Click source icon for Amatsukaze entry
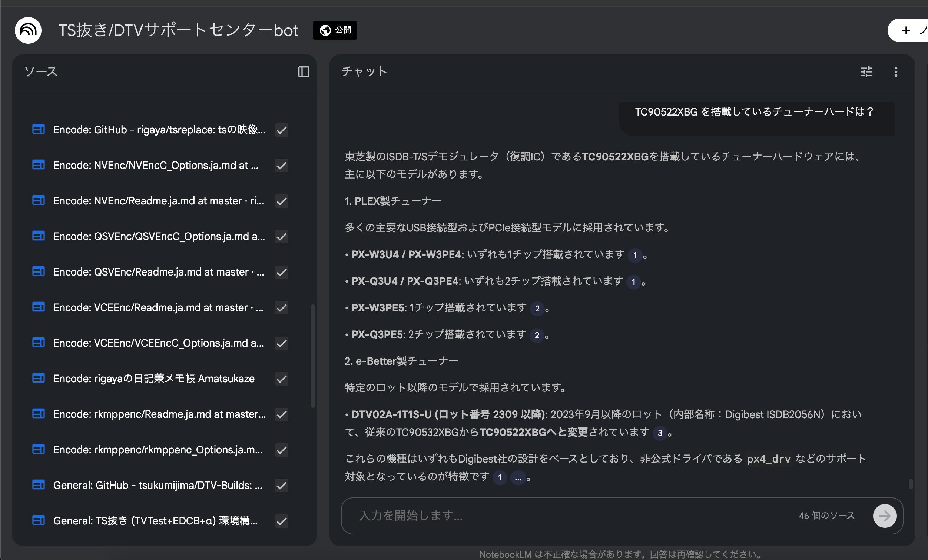Screen dimensions: 928x560 [39, 378]
